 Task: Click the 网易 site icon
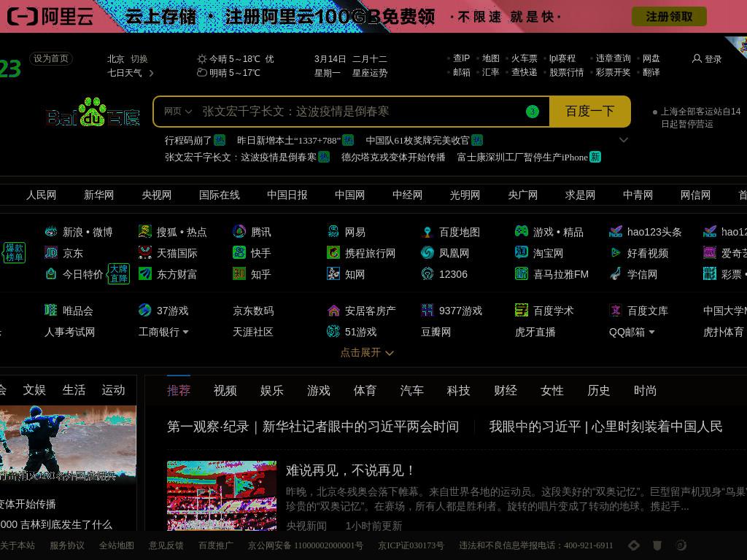click(x=333, y=232)
